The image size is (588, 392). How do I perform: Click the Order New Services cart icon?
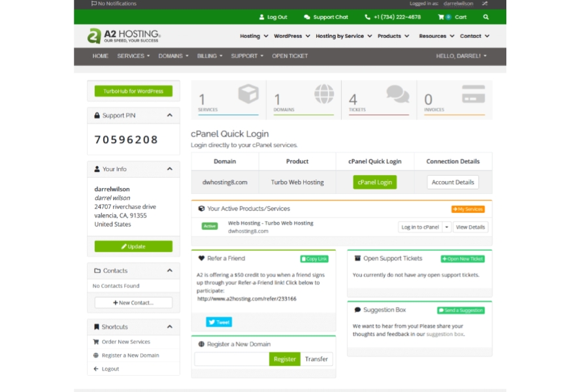(x=96, y=342)
